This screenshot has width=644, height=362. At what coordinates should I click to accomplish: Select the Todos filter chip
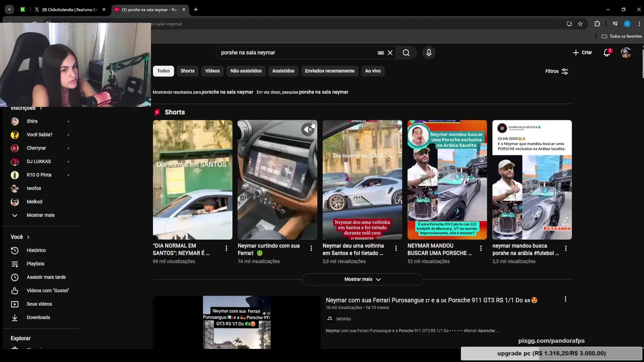pos(164,71)
